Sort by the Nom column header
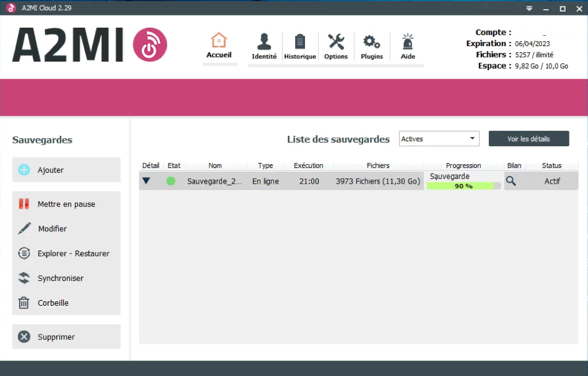Viewport: 588px width, 376px height. pos(215,165)
